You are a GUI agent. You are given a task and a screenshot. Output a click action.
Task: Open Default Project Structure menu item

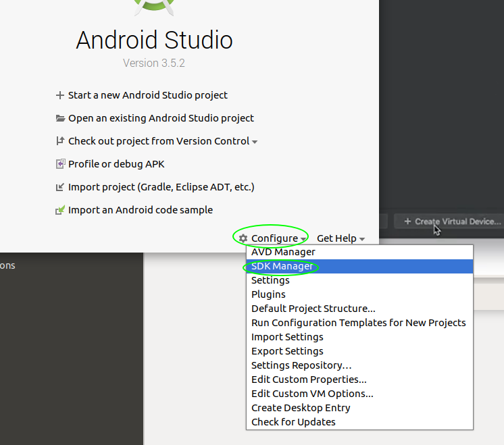pyautogui.click(x=313, y=309)
